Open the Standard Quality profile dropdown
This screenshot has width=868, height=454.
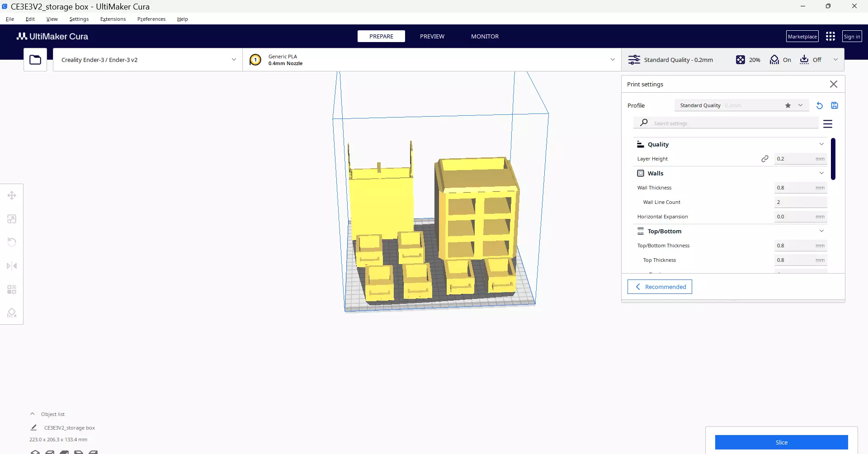click(741, 105)
